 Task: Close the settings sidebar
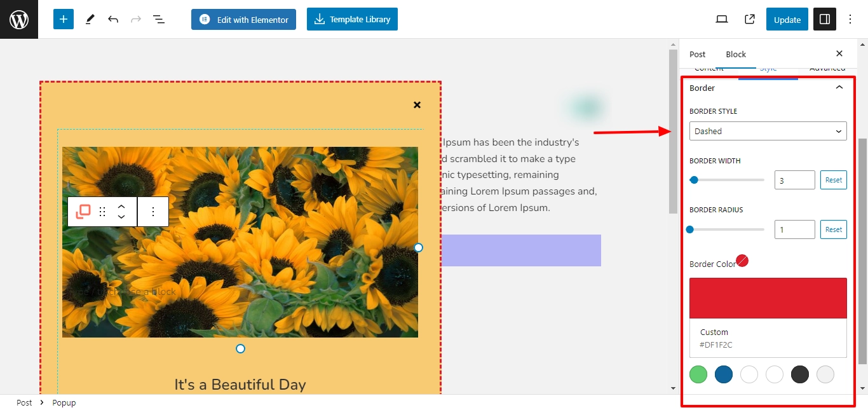(x=839, y=54)
